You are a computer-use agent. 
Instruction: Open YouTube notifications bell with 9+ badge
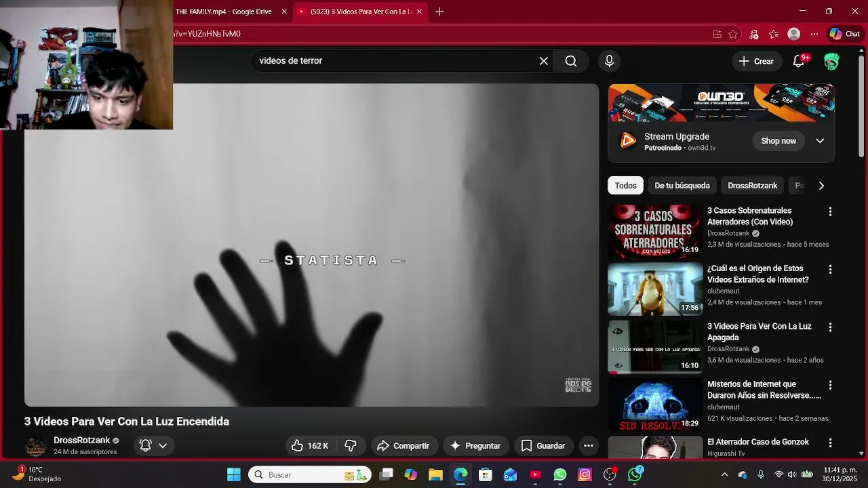tap(799, 61)
